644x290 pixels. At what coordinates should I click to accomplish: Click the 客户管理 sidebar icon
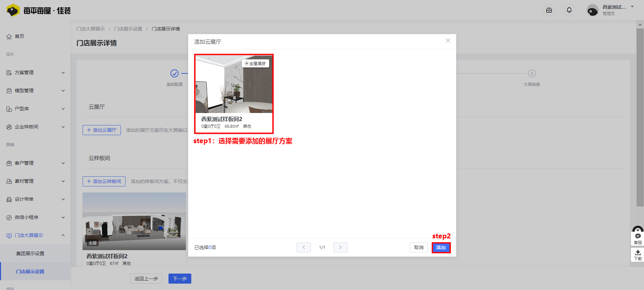9,163
